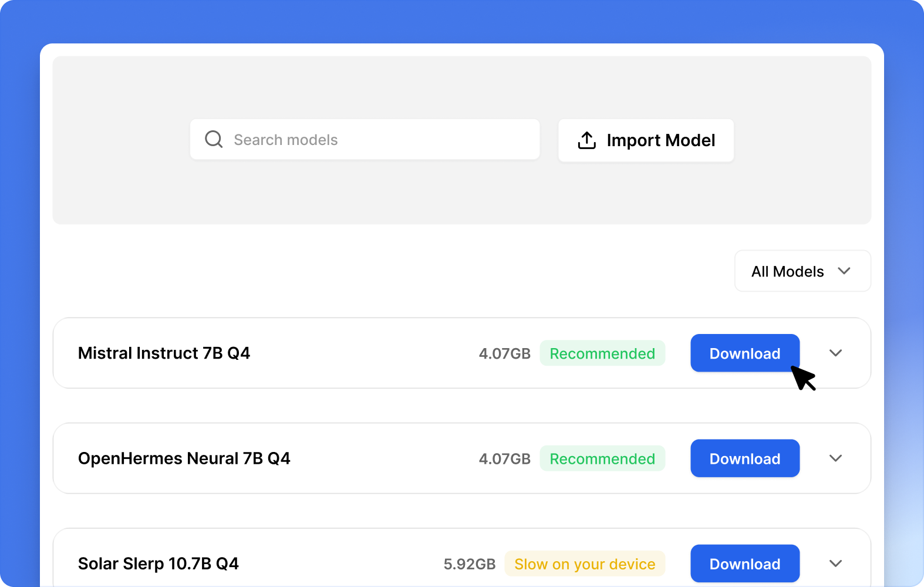Select the Solar Slerp 10.7B Q4 model name
The height and width of the screenshot is (587, 924).
click(x=158, y=564)
